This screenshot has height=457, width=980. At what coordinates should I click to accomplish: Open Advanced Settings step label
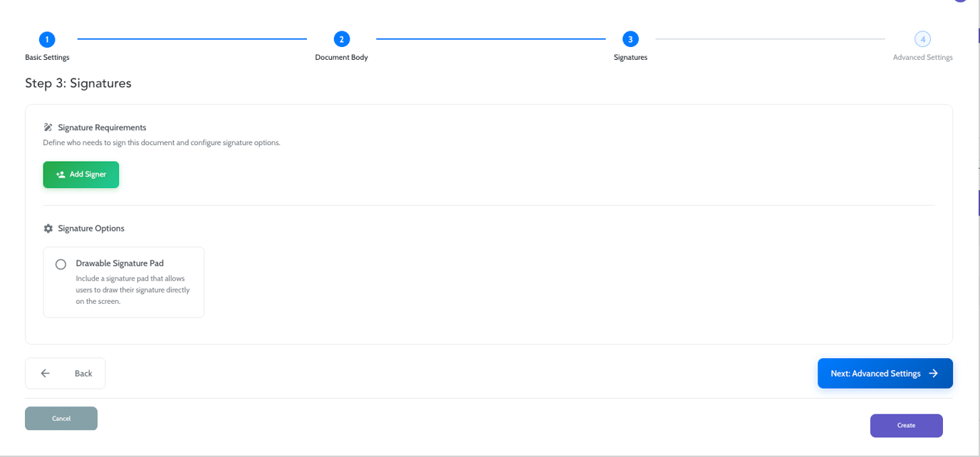point(922,57)
